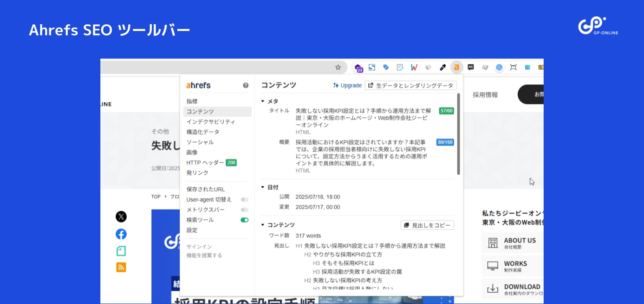644x304 pixels.
Task: Collapse the 日付 section
Action: 263,187
